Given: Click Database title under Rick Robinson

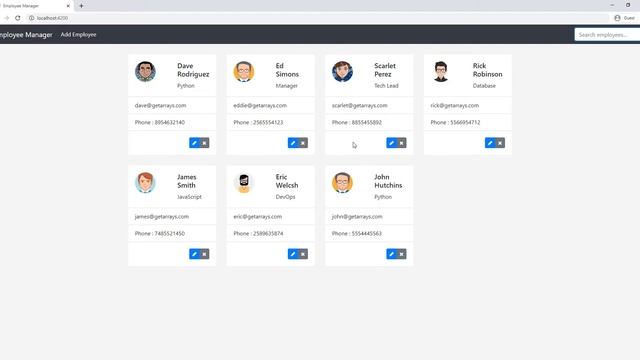Looking at the screenshot, I should [x=484, y=86].
